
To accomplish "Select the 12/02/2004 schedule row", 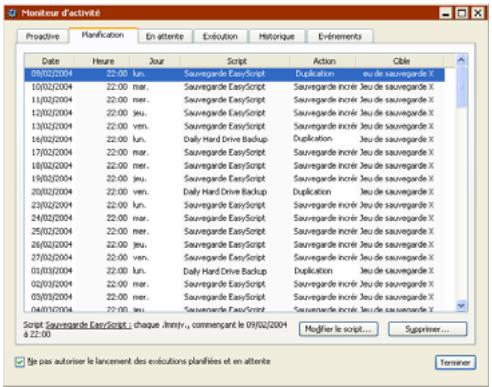I will (234, 113).
